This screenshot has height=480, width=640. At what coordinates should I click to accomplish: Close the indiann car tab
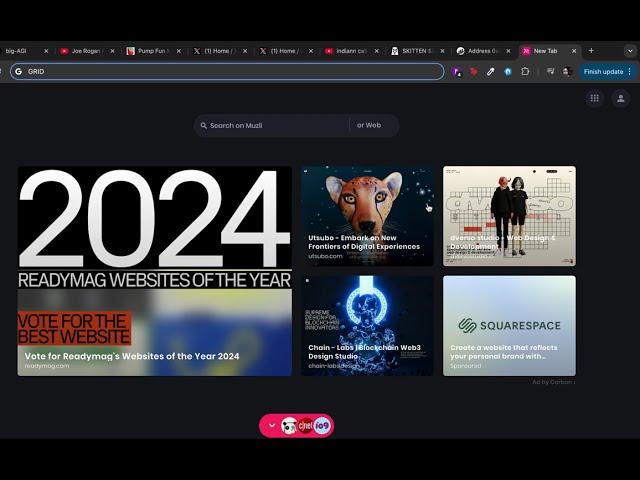[x=377, y=51]
